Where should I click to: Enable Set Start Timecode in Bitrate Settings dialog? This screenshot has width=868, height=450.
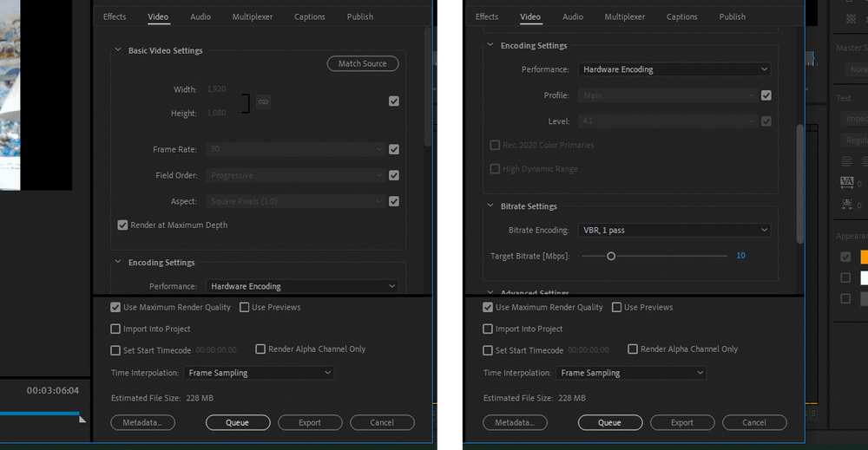click(x=487, y=350)
